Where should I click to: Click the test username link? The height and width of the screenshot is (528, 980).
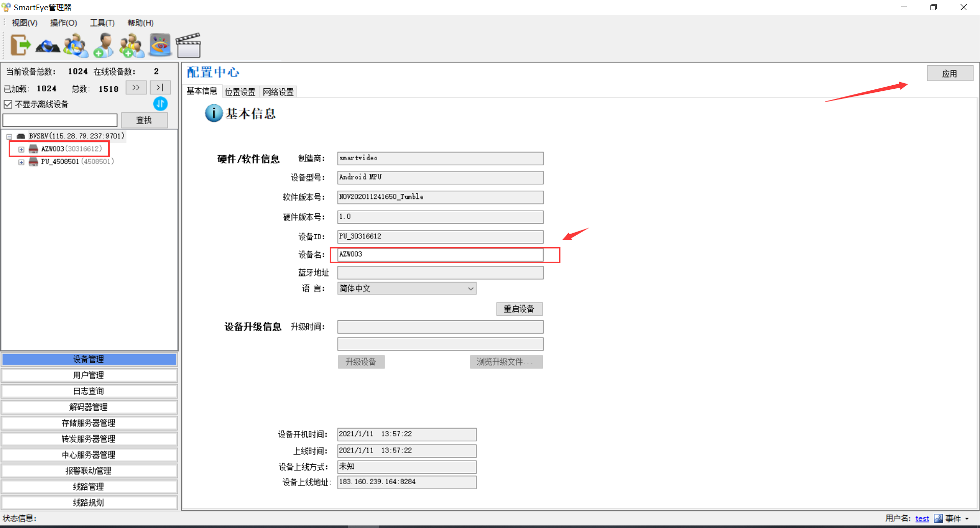(x=922, y=519)
